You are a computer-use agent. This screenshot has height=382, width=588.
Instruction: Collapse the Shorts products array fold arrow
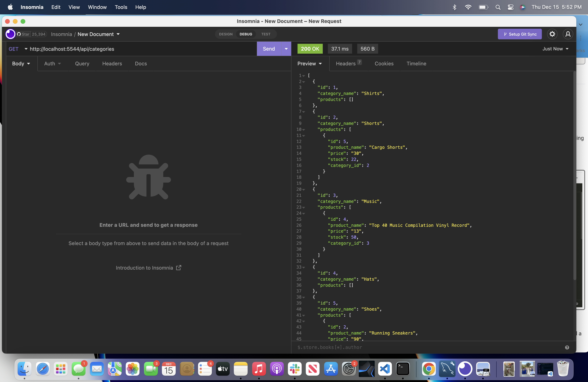click(x=303, y=130)
